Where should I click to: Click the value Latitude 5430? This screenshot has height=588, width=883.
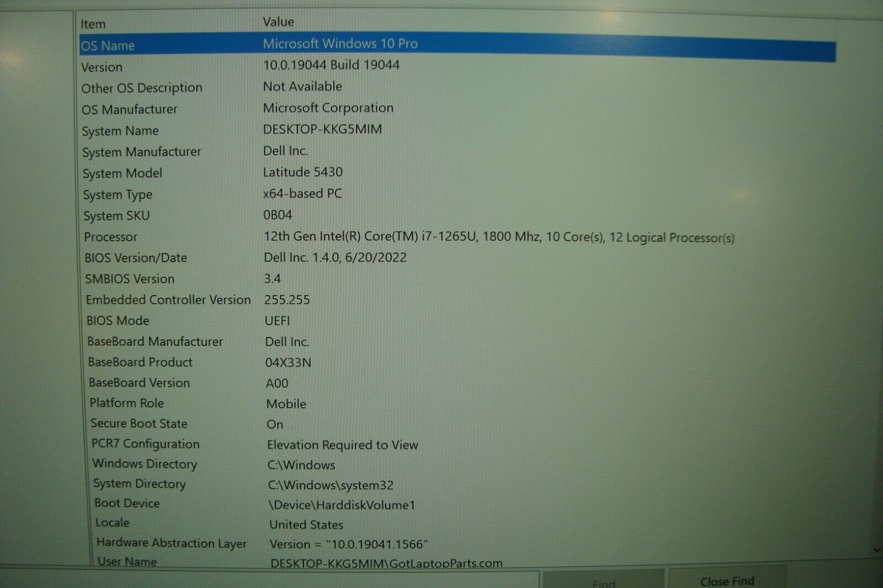click(302, 172)
